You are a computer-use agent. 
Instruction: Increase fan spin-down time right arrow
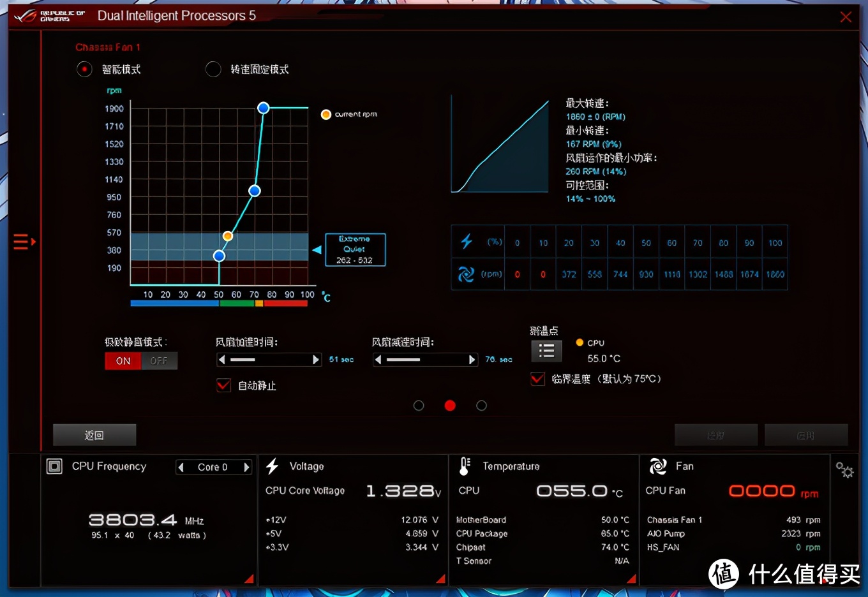pos(472,360)
